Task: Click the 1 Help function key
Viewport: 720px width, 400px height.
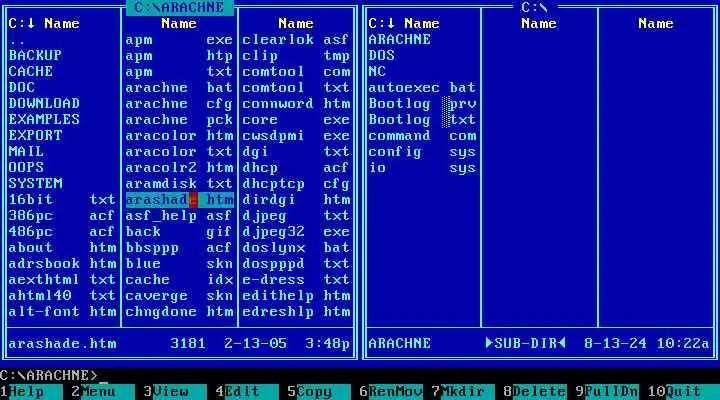Action: point(31,392)
